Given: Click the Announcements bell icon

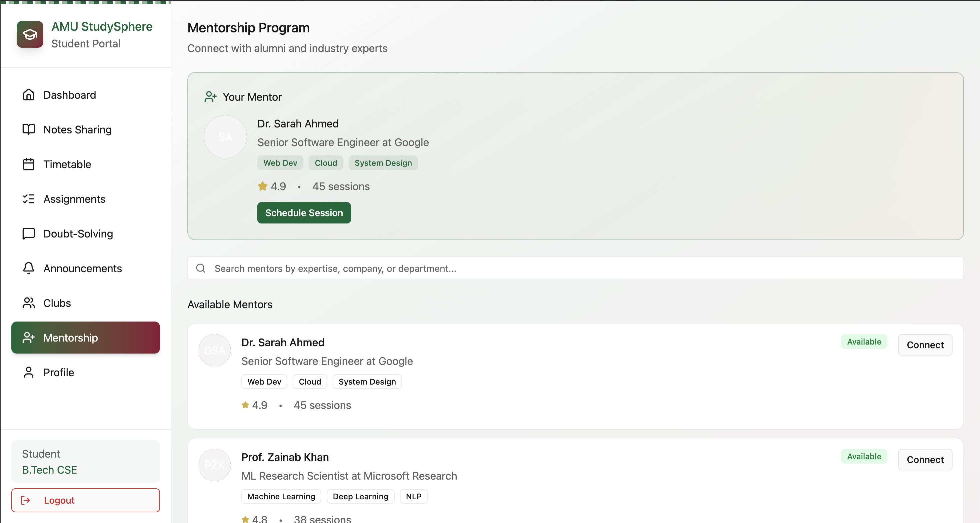Looking at the screenshot, I should [29, 268].
